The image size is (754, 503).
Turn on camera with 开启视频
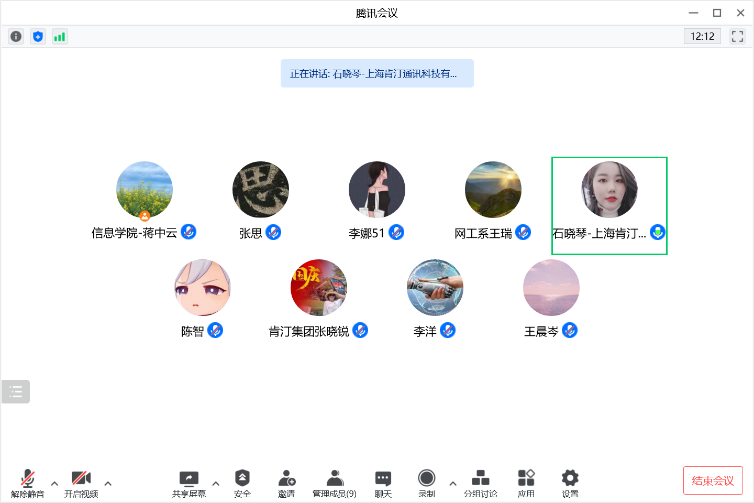click(x=81, y=481)
